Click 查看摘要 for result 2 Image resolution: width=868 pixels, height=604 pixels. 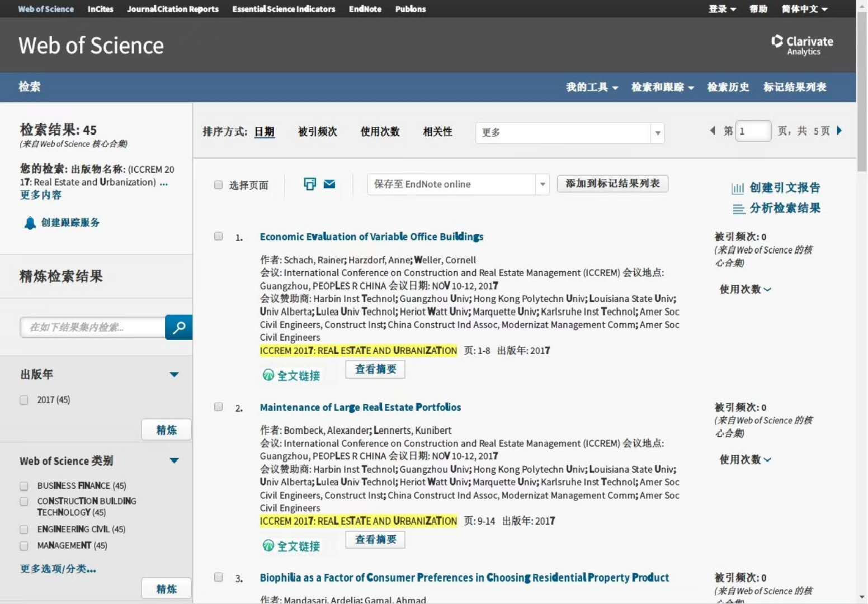(x=375, y=540)
